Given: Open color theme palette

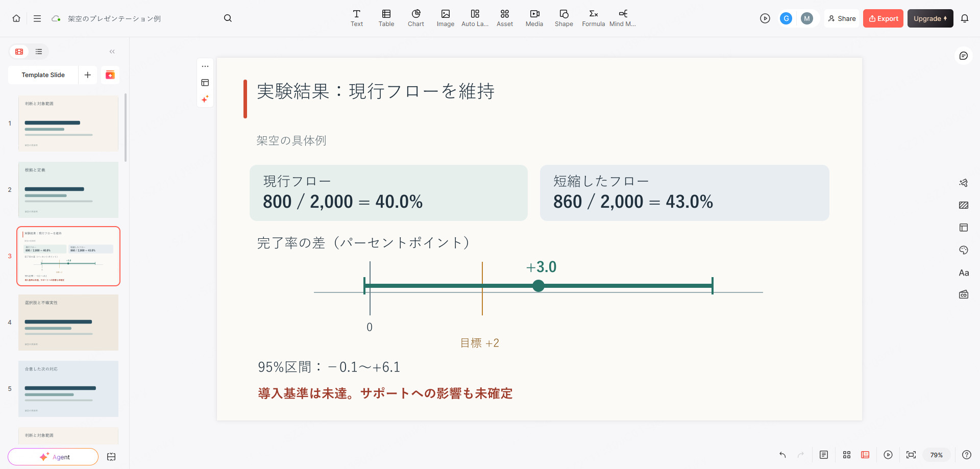Looking at the screenshot, I should pyautogui.click(x=964, y=250).
